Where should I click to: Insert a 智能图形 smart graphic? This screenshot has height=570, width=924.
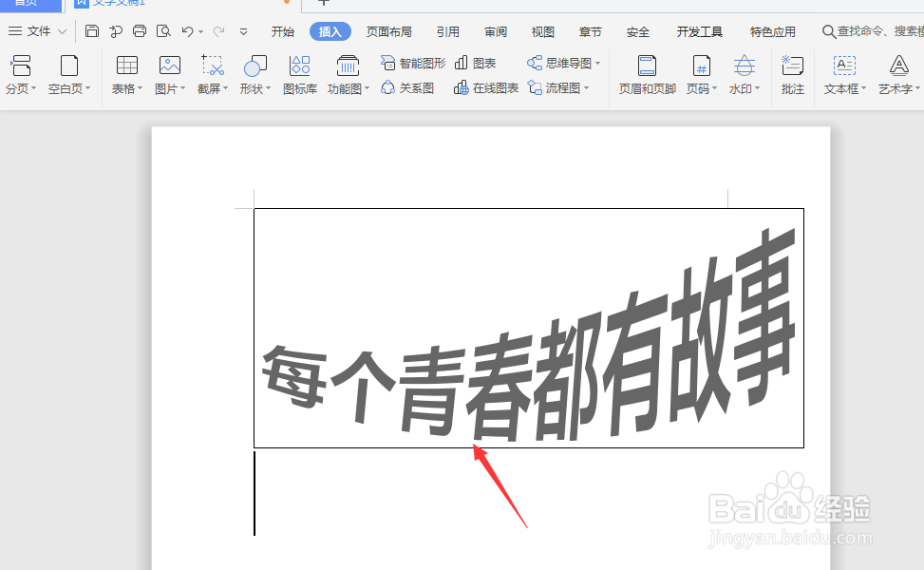[x=412, y=63]
